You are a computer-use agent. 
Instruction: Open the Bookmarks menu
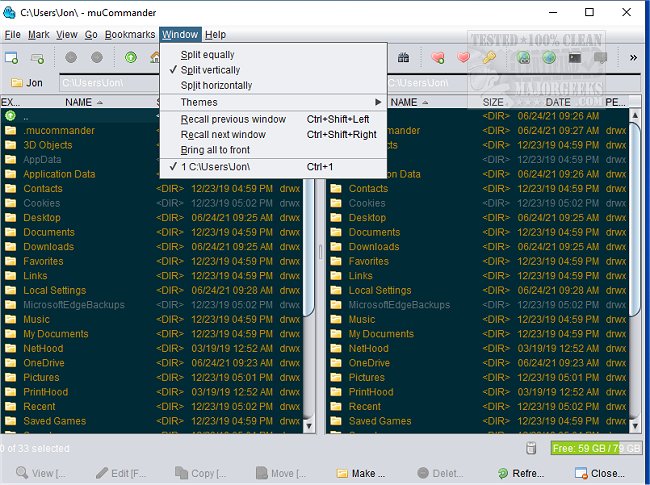(130, 34)
